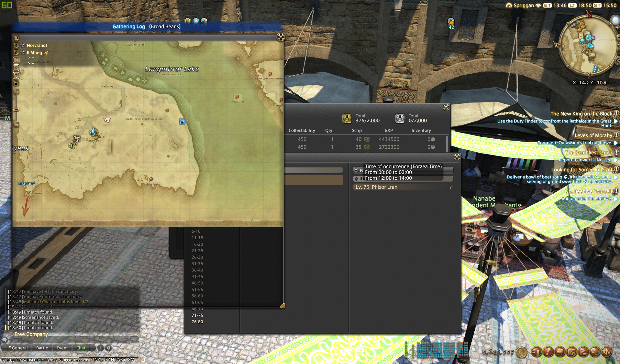
Task: Open the System XIV menu icon
Action: tap(606, 352)
